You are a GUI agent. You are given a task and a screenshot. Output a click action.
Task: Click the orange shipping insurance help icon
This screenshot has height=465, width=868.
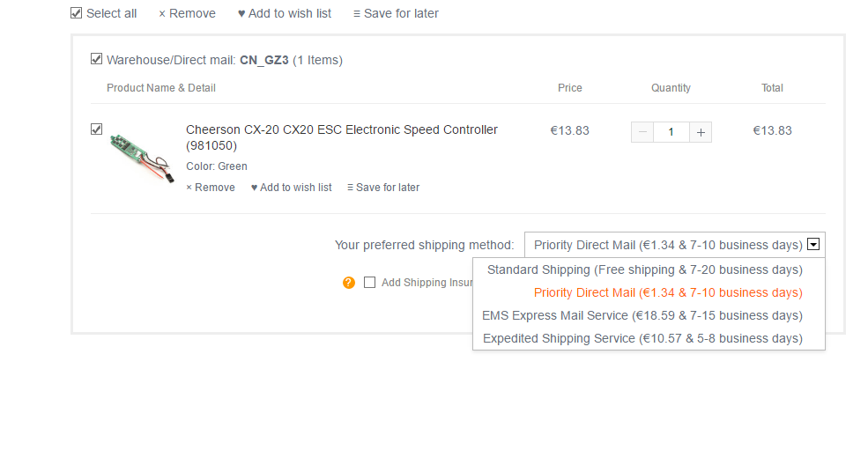[x=349, y=283]
